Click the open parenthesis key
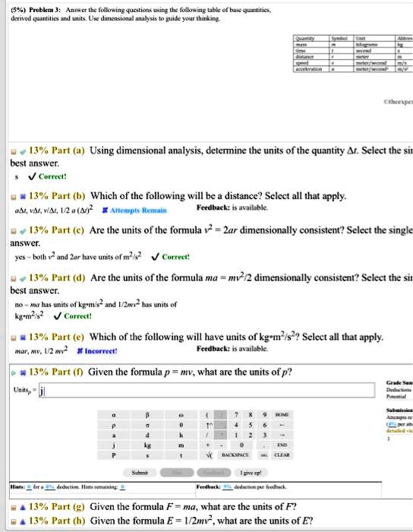This screenshot has height=532, width=413. (207, 415)
